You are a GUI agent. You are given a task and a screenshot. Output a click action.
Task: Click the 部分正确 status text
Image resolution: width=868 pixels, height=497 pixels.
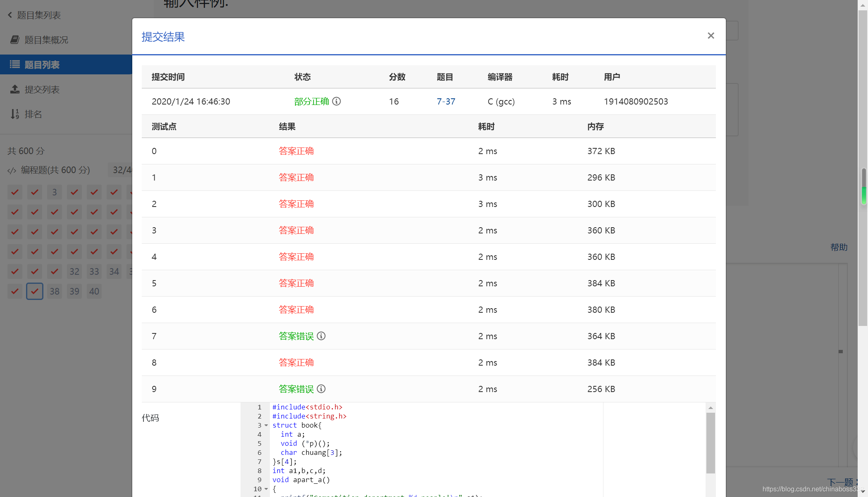click(312, 101)
